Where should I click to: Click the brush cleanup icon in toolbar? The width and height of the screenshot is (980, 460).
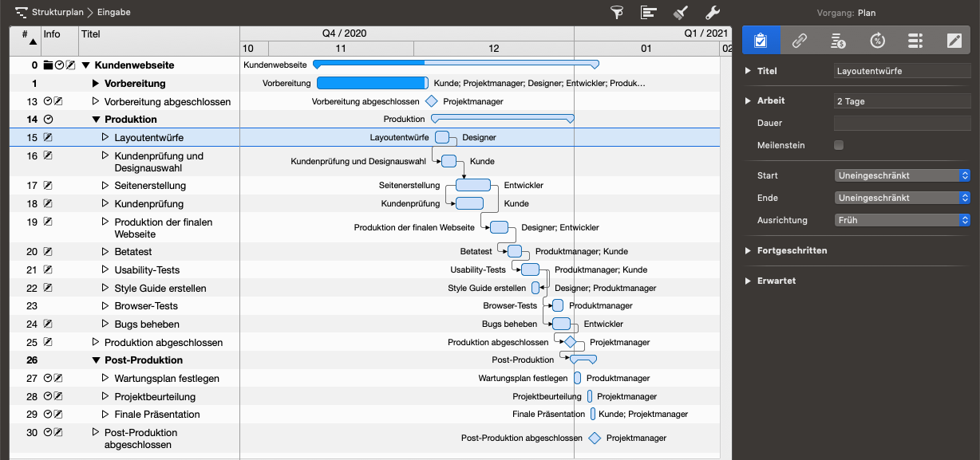click(x=681, y=13)
